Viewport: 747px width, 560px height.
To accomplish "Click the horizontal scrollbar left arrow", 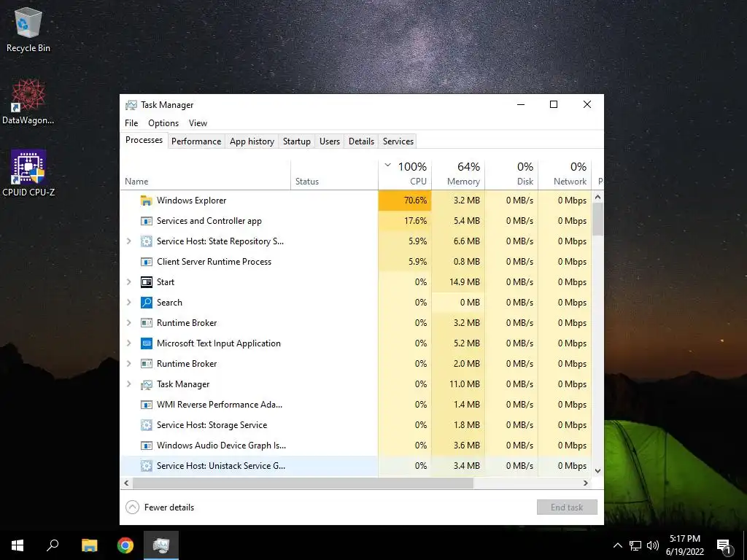I will tap(126, 483).
